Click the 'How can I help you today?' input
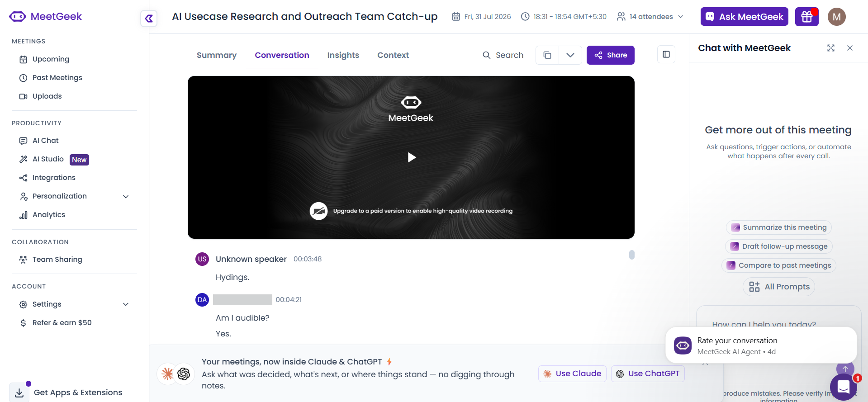The image size is (868, 402). click(764, 324)
